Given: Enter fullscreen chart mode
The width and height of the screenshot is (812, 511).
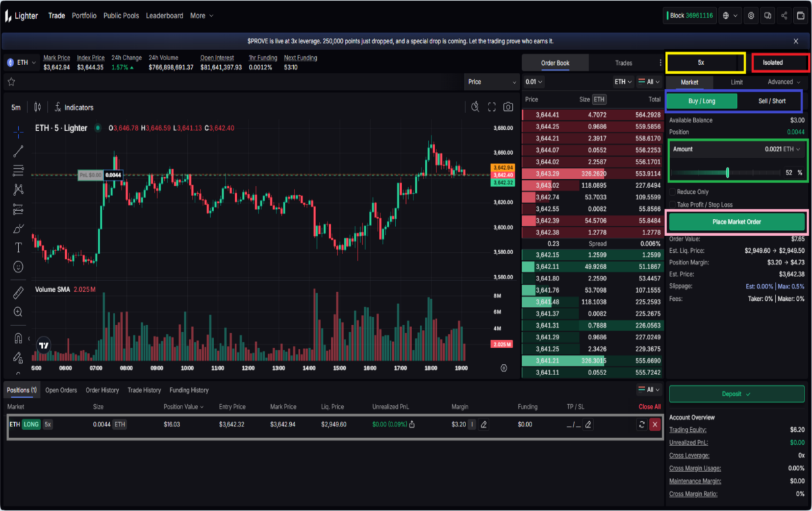Looking at the screenshot, I should pyautogui.click(x=492, y=107).
